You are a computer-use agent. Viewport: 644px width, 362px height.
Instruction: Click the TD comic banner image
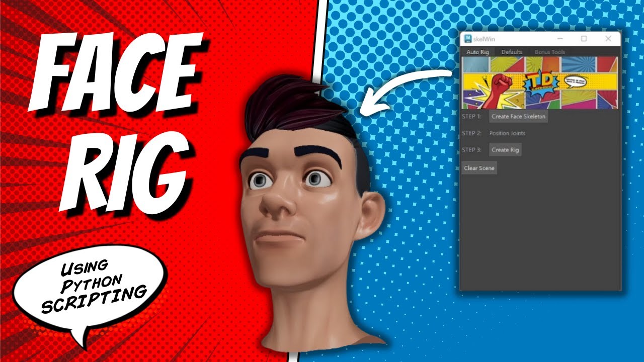tap(540, 82)
